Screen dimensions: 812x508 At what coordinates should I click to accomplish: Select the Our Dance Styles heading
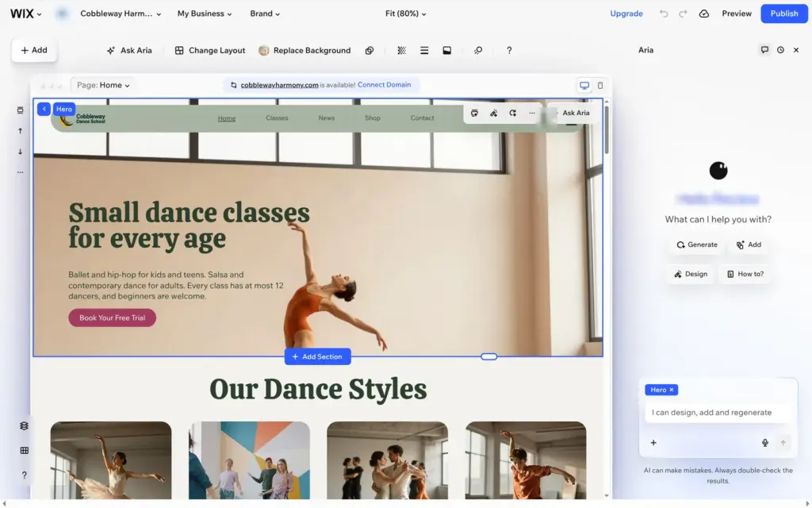[318, 389]
